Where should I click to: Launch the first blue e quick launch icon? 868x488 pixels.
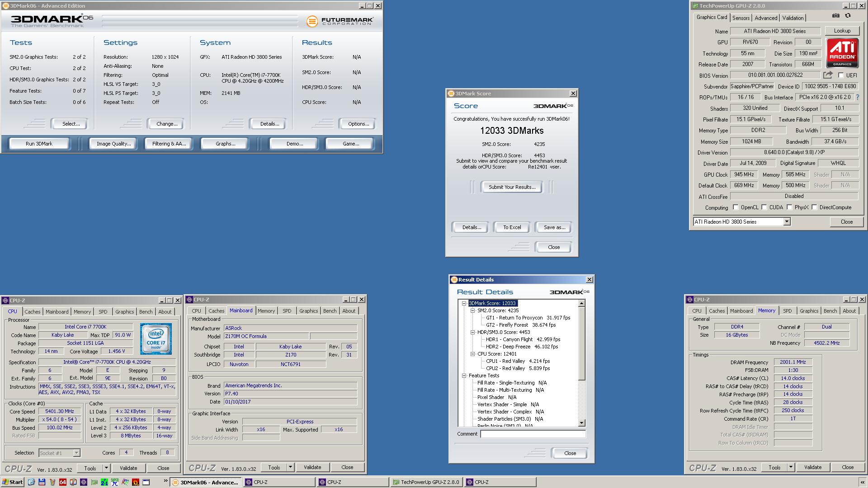pyautogui.click(x=31, y=482)
